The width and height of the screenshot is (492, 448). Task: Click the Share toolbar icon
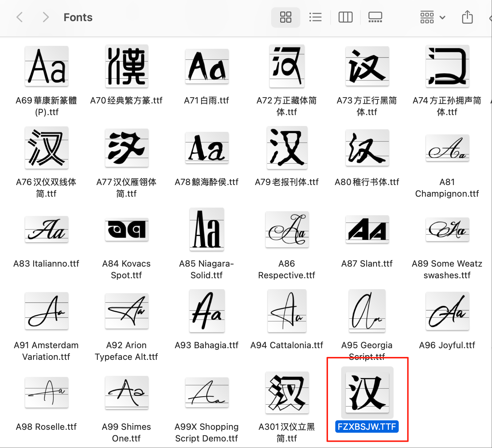[x=467, y=17]
